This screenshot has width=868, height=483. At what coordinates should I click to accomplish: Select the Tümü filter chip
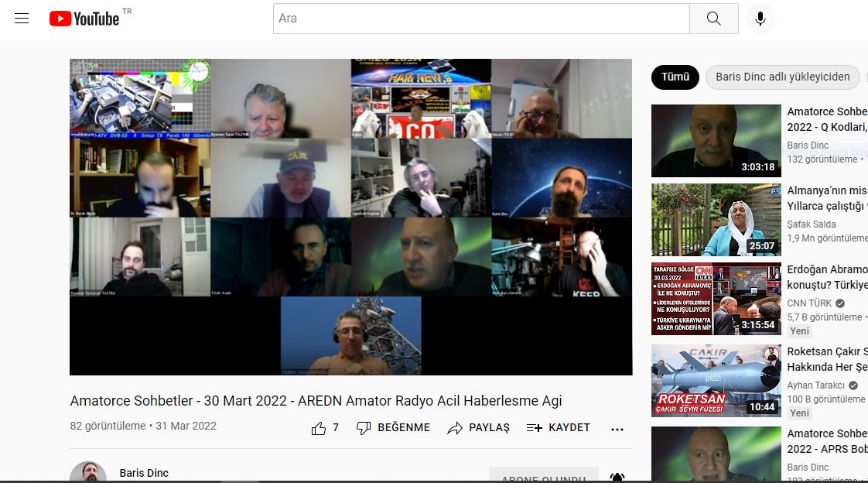click(x=675, y=77)
